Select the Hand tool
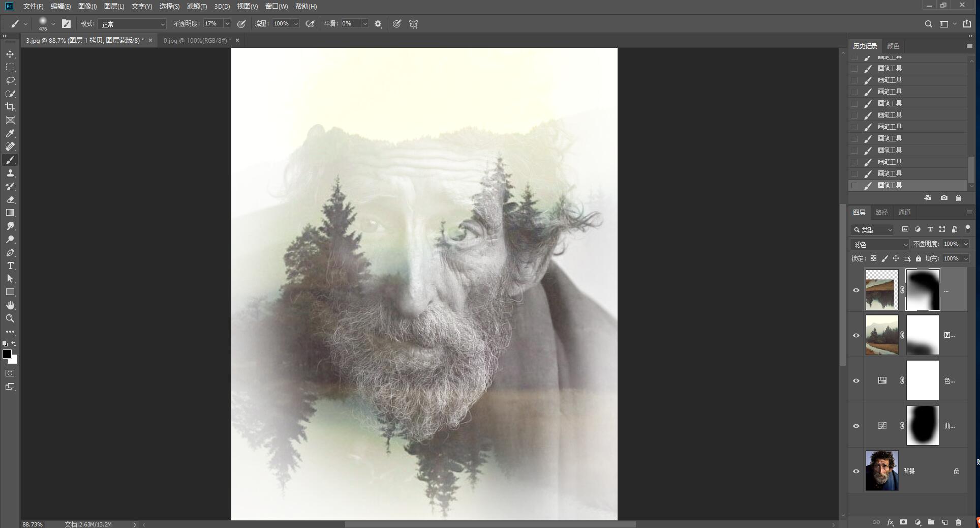 click(x=10, y=305)
